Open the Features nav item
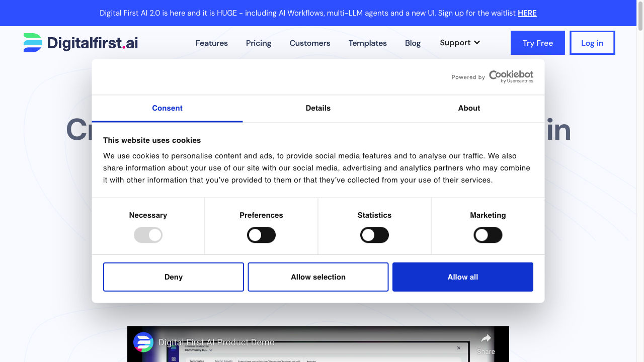Screen dimensions: 644x362 click(x=212, y=43)
